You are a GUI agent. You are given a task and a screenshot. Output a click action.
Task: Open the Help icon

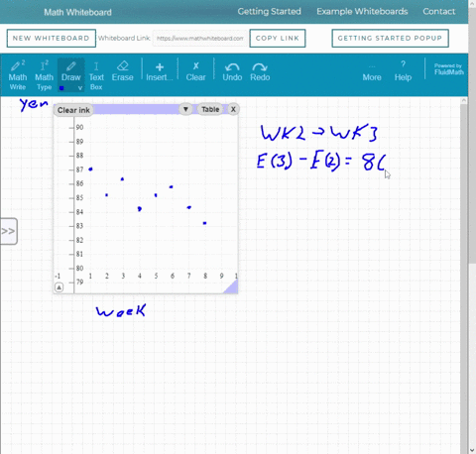403,71
